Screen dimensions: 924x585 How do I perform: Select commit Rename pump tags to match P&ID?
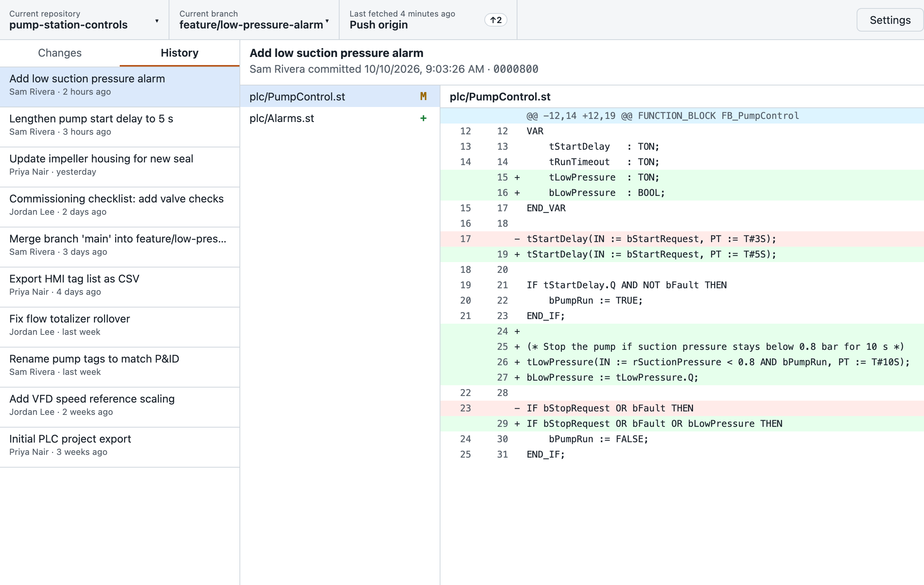pyautogui.click(x=120, y=367)
